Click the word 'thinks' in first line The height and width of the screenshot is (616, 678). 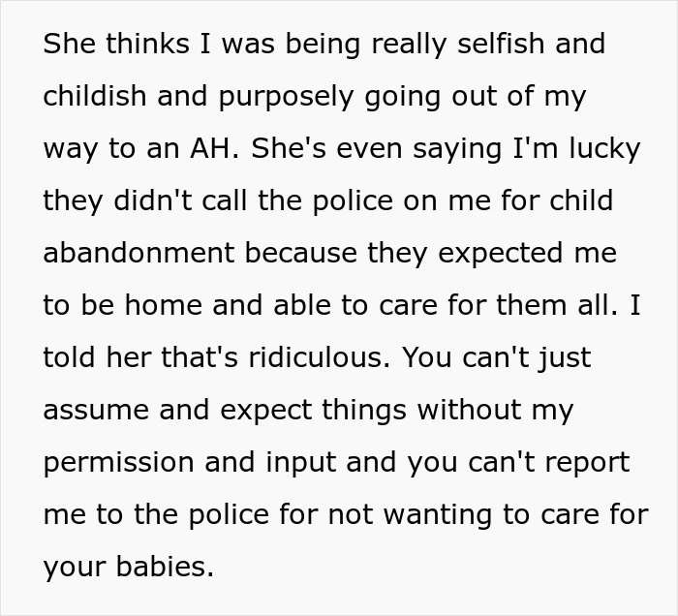click(x=147, y=44)
